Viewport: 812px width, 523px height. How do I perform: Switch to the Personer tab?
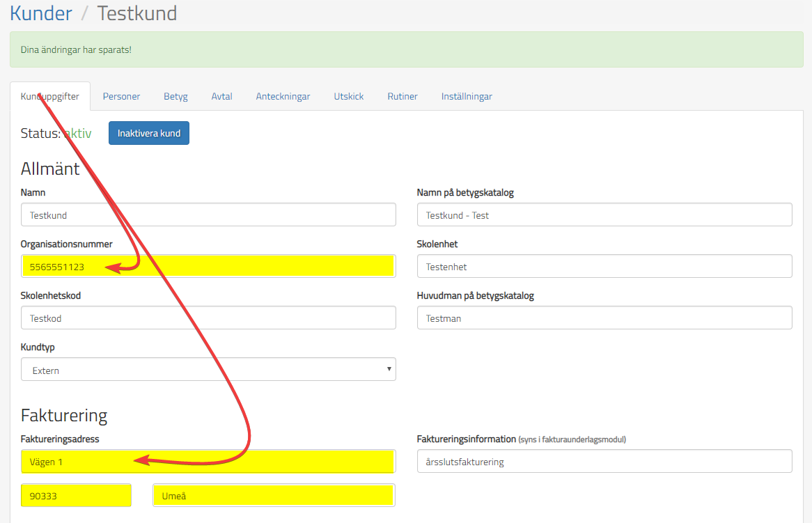121,96
